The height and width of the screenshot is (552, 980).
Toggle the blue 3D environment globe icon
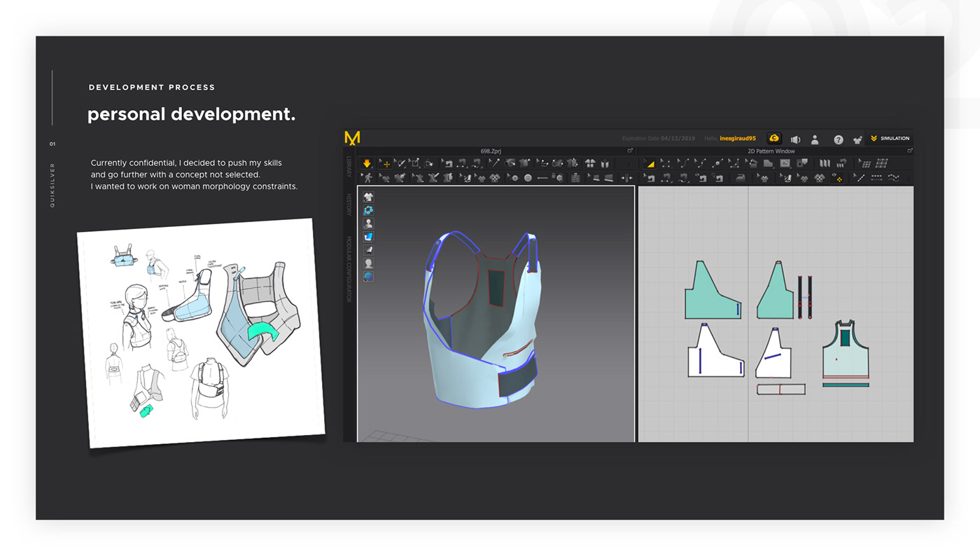point(368,277)
